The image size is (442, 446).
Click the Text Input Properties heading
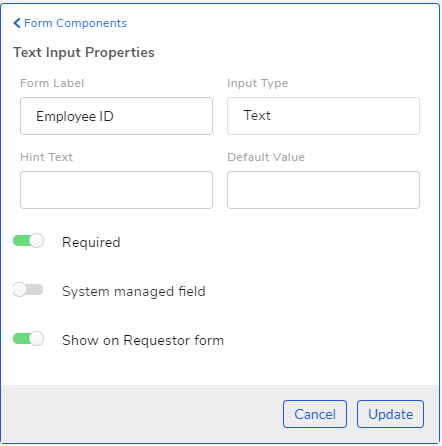click(x=84, y=52)
